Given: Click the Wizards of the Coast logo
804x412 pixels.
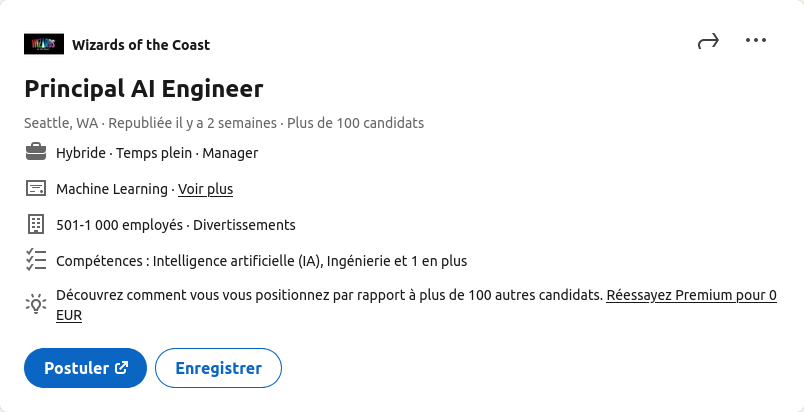Looking at the screenshot, I should (x=44, y=44).
